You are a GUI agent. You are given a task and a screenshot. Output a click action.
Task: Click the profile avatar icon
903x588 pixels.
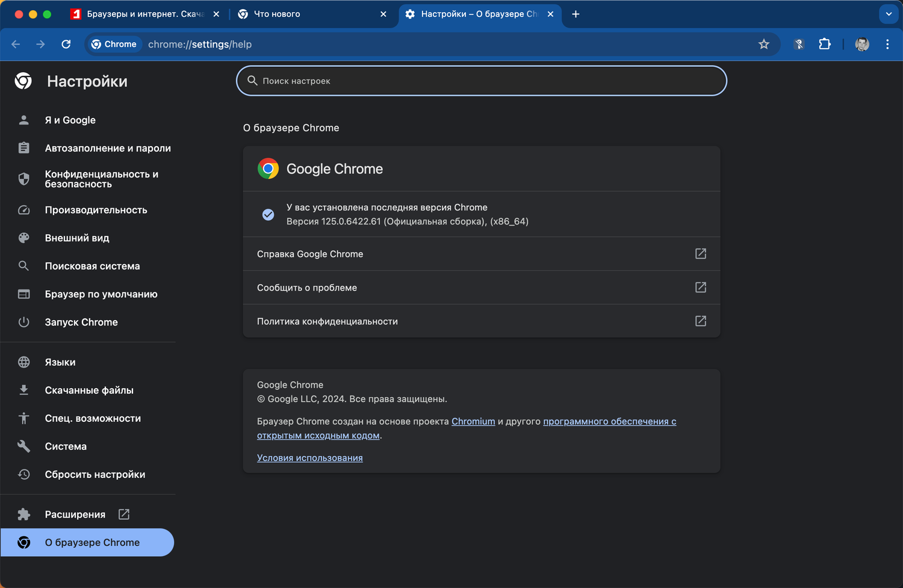coord(862,44)
